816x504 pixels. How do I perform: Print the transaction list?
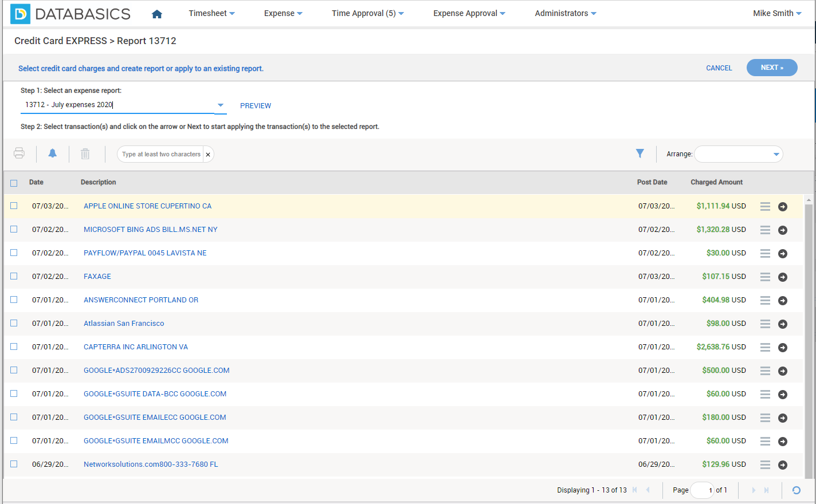tap(19, 153)
